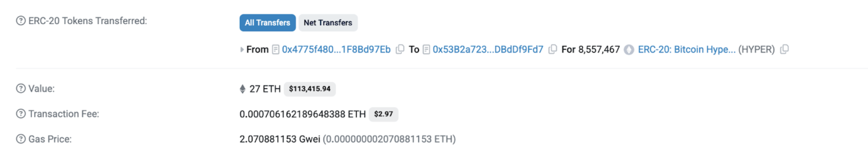
Task: Switch to the Net Transfers tab
Action: [x=328, y=23]
